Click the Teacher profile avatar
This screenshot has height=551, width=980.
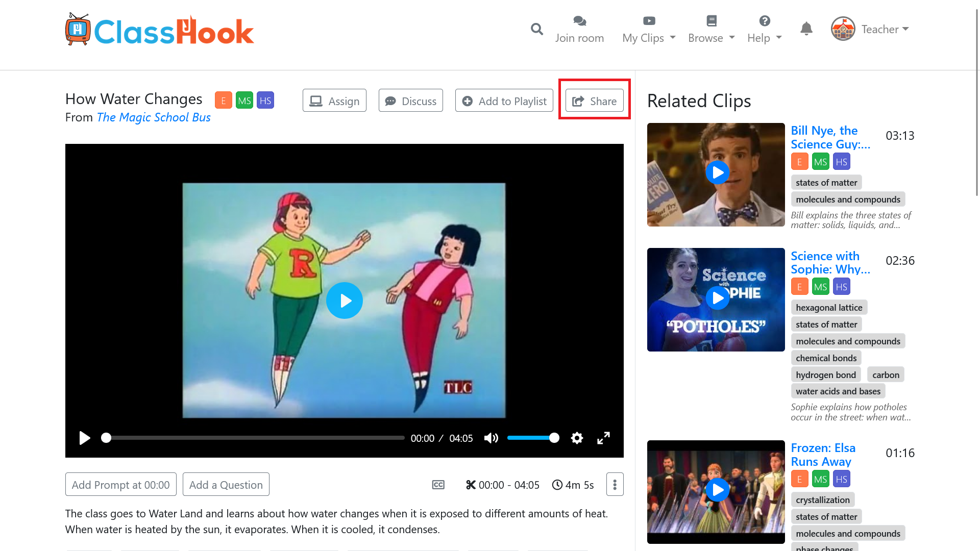843,29
